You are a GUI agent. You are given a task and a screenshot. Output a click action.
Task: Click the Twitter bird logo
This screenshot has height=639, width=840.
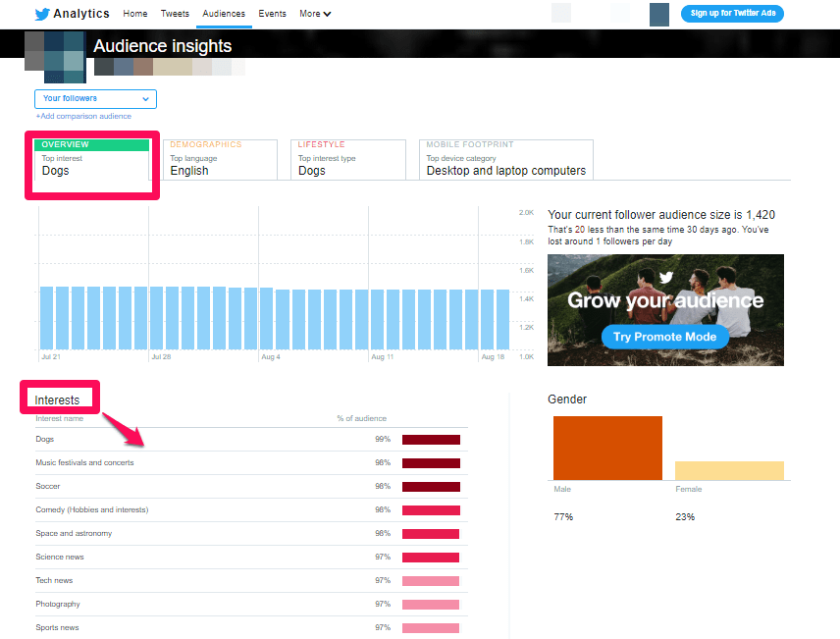tap(42, 14)
